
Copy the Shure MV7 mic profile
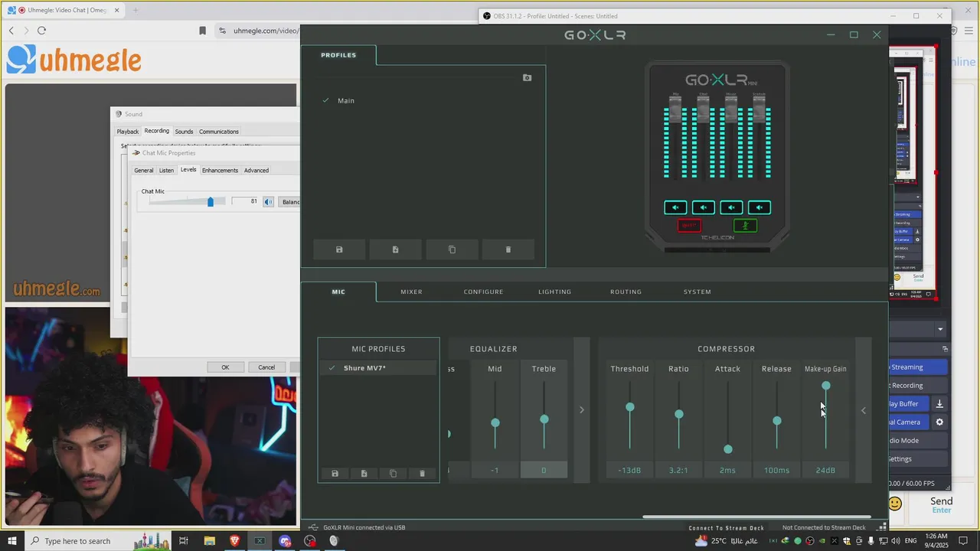(393, 474)
